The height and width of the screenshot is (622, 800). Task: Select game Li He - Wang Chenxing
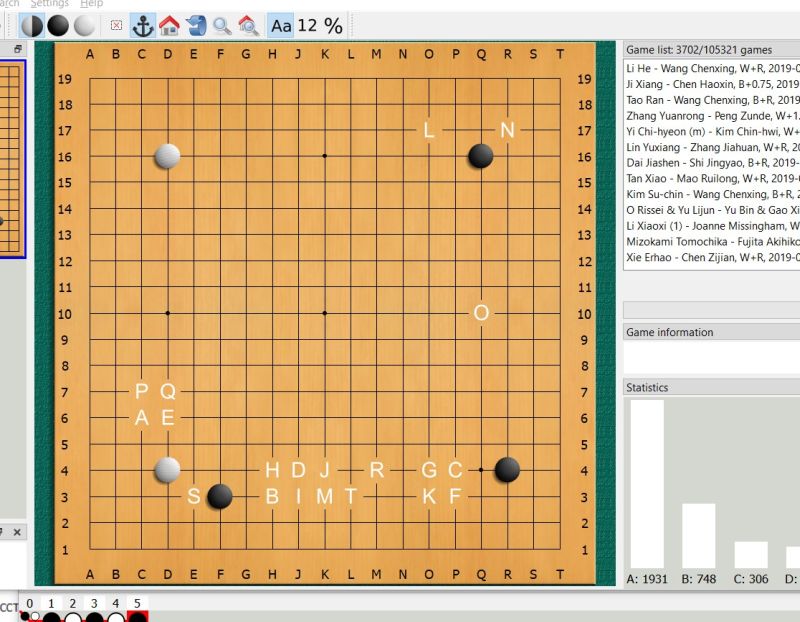712,68
